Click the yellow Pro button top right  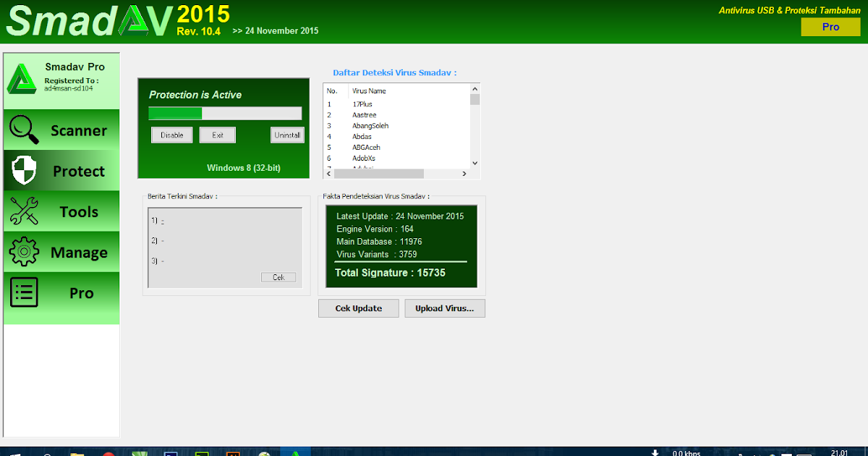830,27
